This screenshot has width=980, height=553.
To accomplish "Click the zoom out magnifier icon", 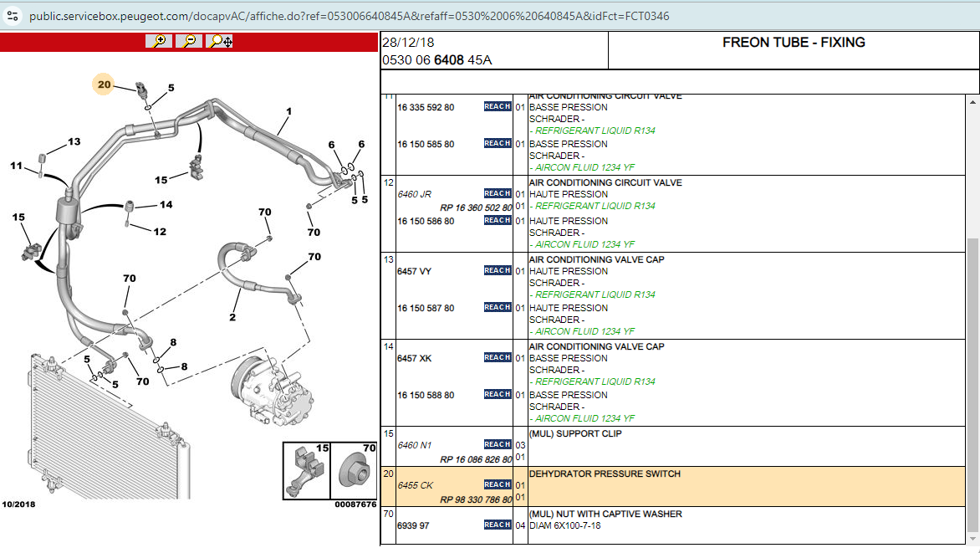I will tap(189, 41).
